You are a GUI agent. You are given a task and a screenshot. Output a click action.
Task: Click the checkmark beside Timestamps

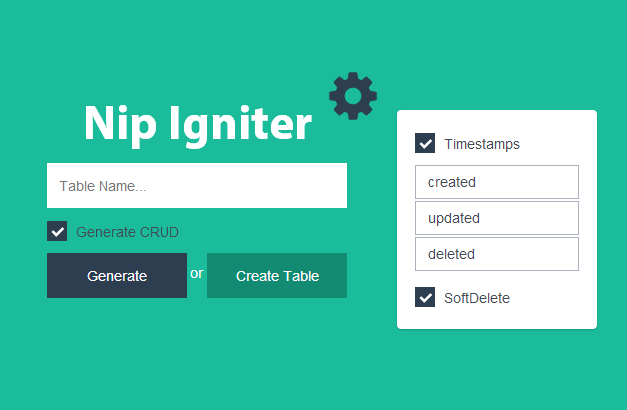point(425,144)
